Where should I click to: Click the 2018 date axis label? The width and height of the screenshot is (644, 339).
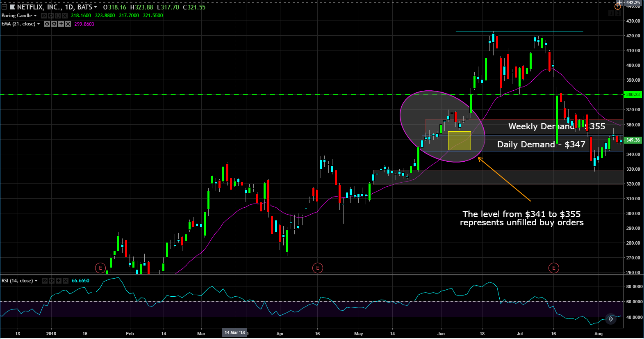click(51, 334)
